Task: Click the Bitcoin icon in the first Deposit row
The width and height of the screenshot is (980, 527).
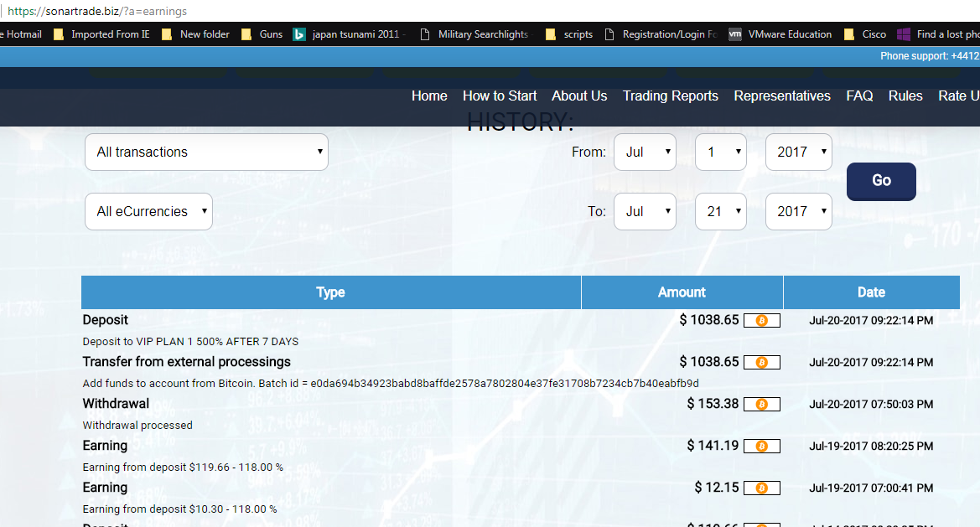Action: [761, 321]
